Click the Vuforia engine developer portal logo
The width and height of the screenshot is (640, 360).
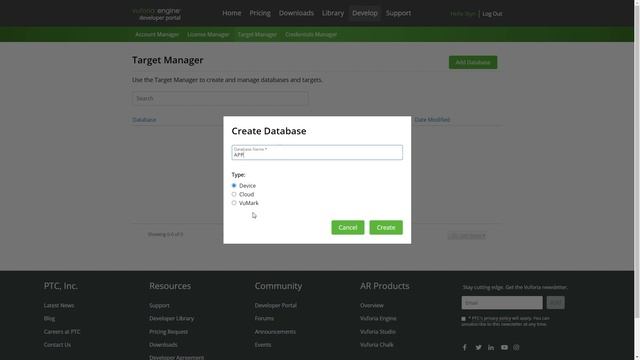pos(157,14)
